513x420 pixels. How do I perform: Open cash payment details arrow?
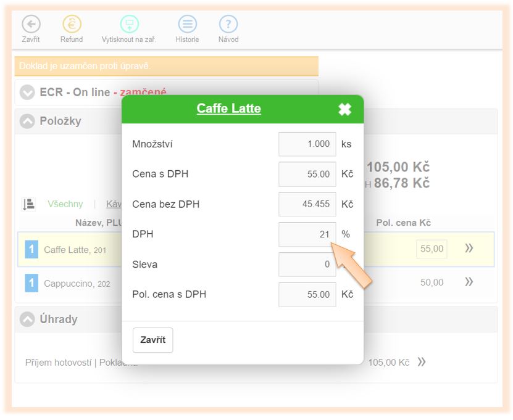click(422, 362)
